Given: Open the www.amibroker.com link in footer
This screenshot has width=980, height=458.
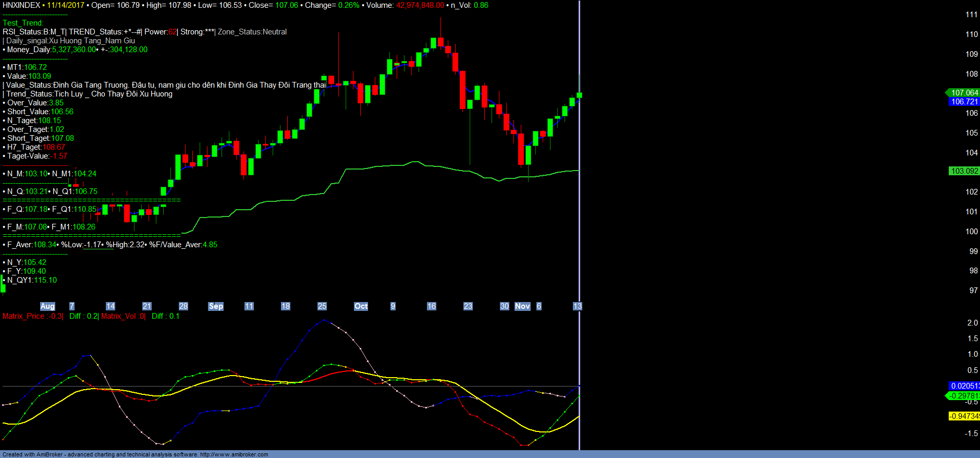Looking at the screenshot, I should pyautogui.click(x=234, y=454).
